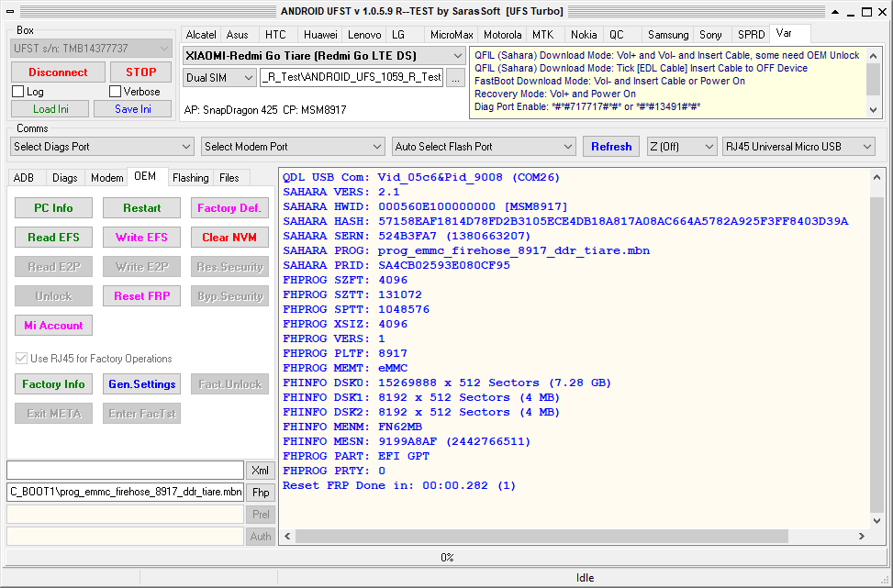Click the ANDROID_UFS_1059_R_Test path field
Image resolution: width=893 pixels, height=588 pixels.
click(352, 78)
